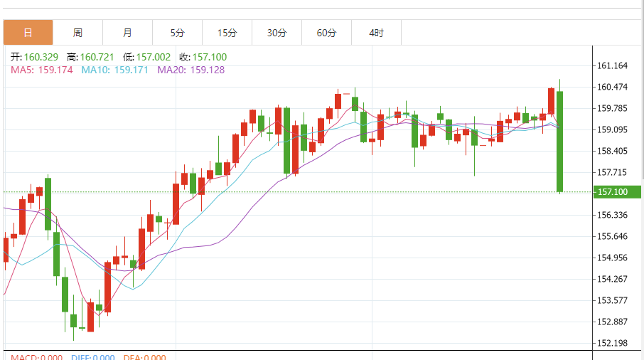
Task: Click the DEA indicator label
Action: tap(145, 357)
